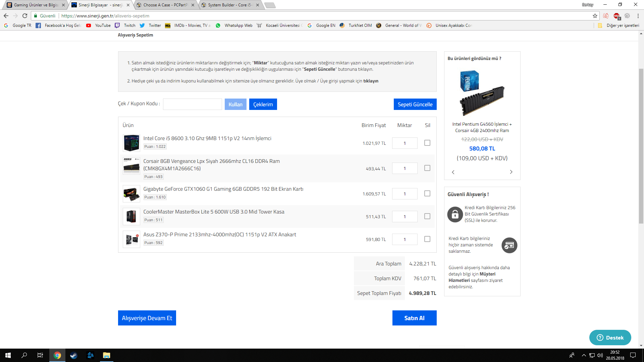Check delete box for Corsair 8GB Ram
Image resolution: width=644 pixels, height=362 pixels.
[427, 168]
